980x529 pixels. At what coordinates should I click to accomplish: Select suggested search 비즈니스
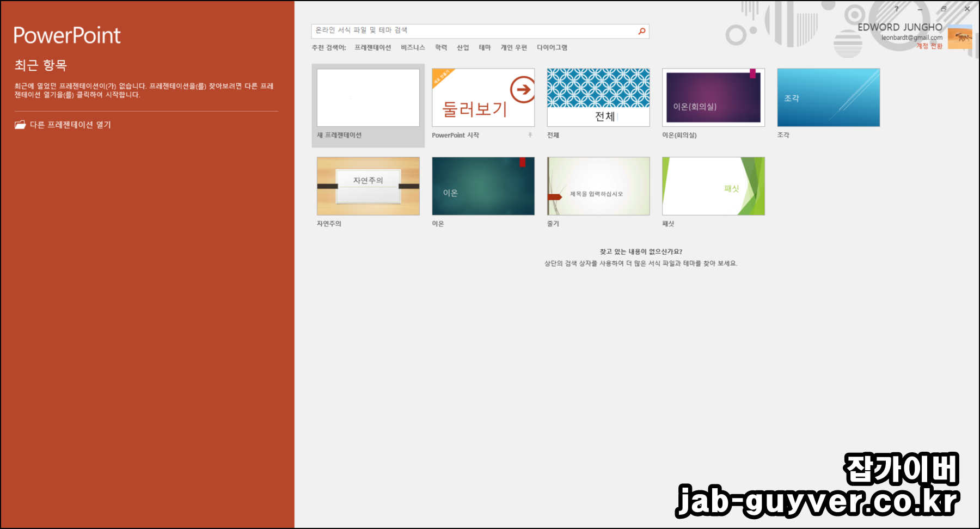pyautogui.click(x=413, y=48)
